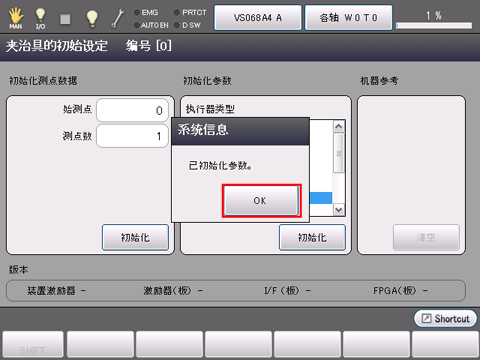Screen dimensions: 480x360
Task: Click the 夹治具的初始设定 screen title
Action: [57, 46]
